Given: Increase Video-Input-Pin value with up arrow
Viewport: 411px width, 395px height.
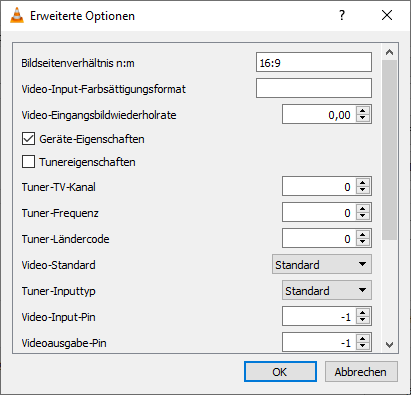Looking at the screenshot, I should (363, 312).
